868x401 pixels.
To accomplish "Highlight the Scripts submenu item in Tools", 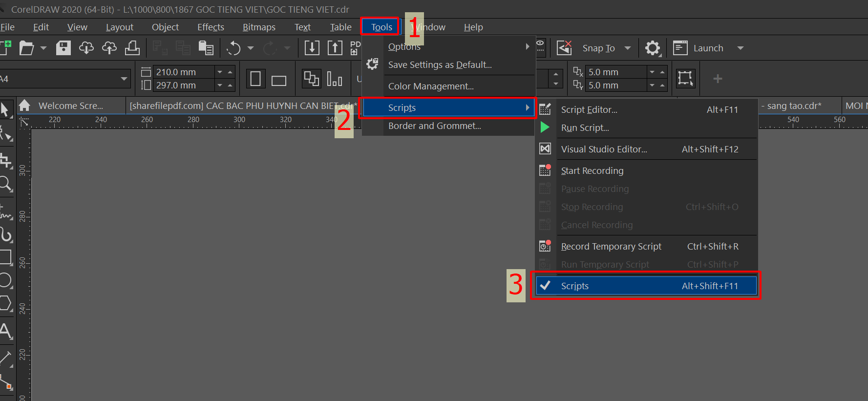I will (448, 107).
